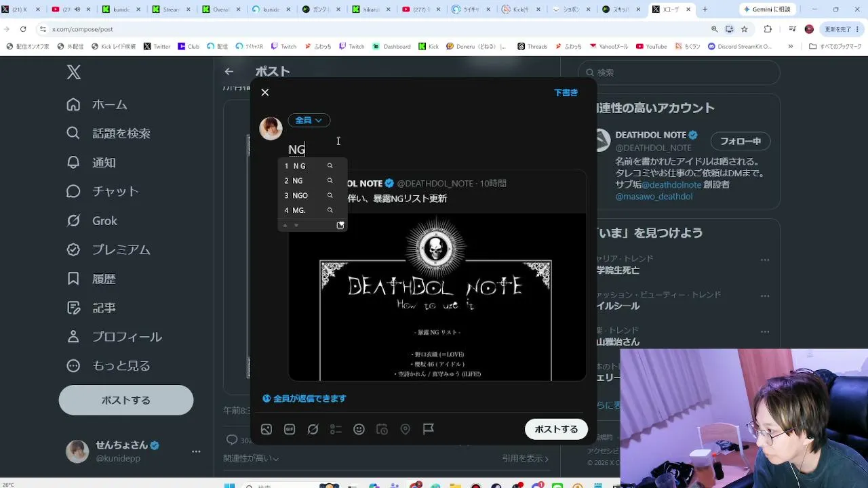Screen dimensions: 868x488
Task: Open the Windows Start menu
Action: [229, 485]
